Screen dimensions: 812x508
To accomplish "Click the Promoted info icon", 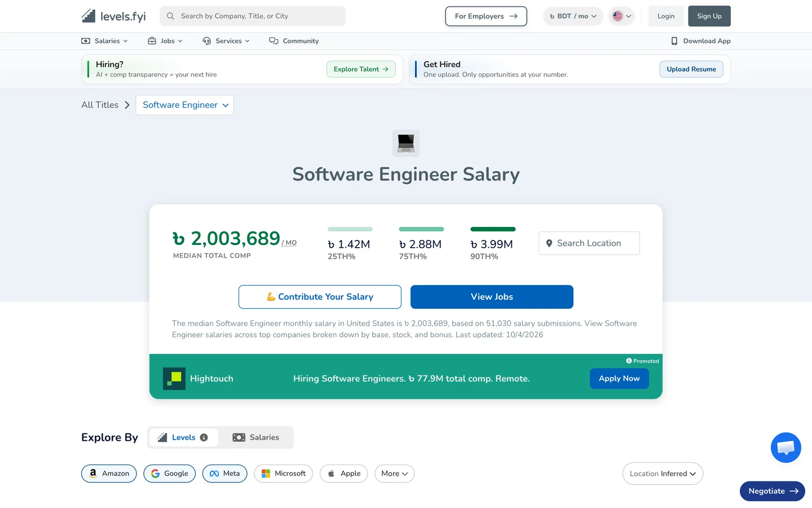I will click(x=629, y=361).
